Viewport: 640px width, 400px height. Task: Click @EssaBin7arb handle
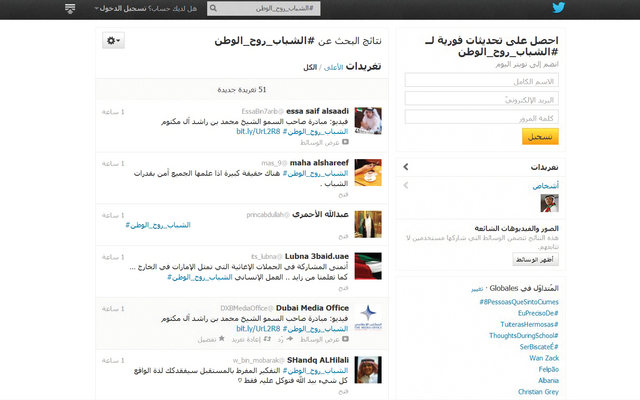tap(262, 111)
